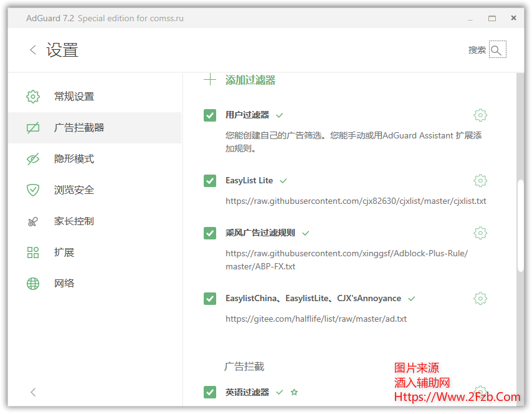This screenshot has height=414, width=532.
Task: Collapse the sidebar with bottom-left chevron
Action: [33, 392]
